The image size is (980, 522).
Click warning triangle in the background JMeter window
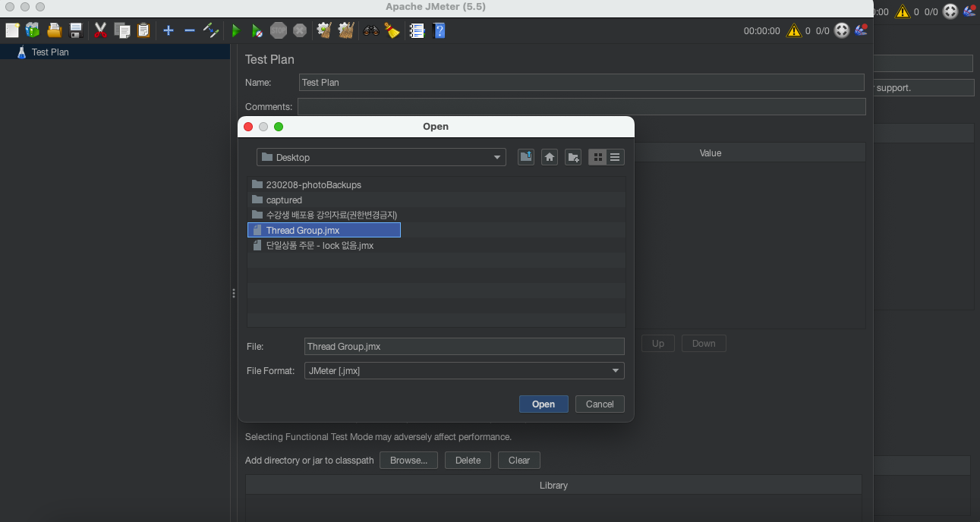pyautogui.click(x=903, y=11)
